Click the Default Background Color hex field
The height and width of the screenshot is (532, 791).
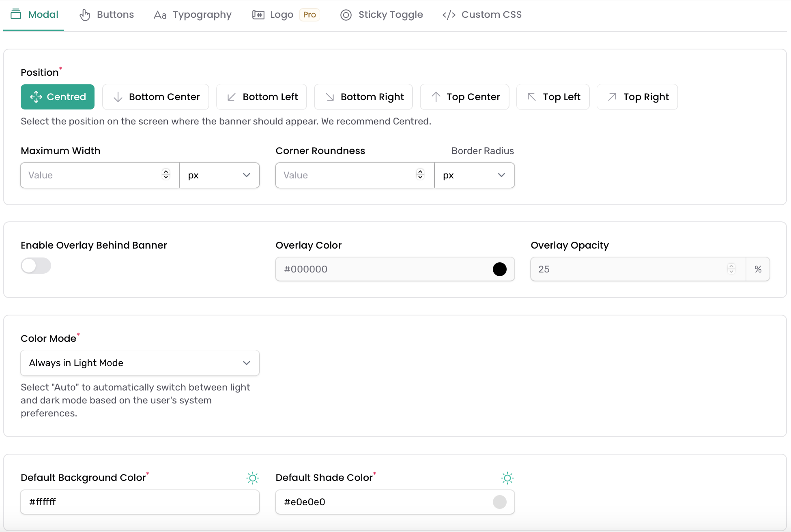(x=140, y=502)
